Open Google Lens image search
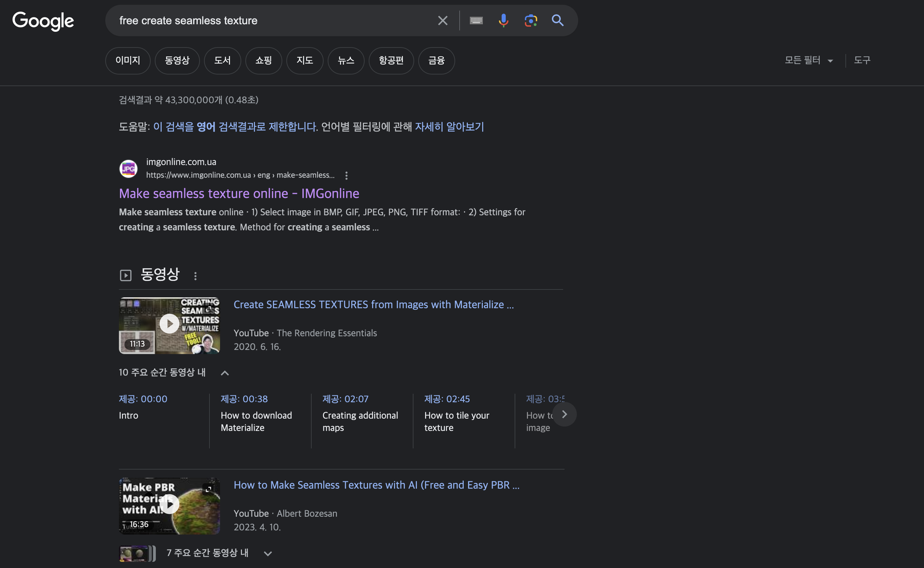 tap(530, 21)
